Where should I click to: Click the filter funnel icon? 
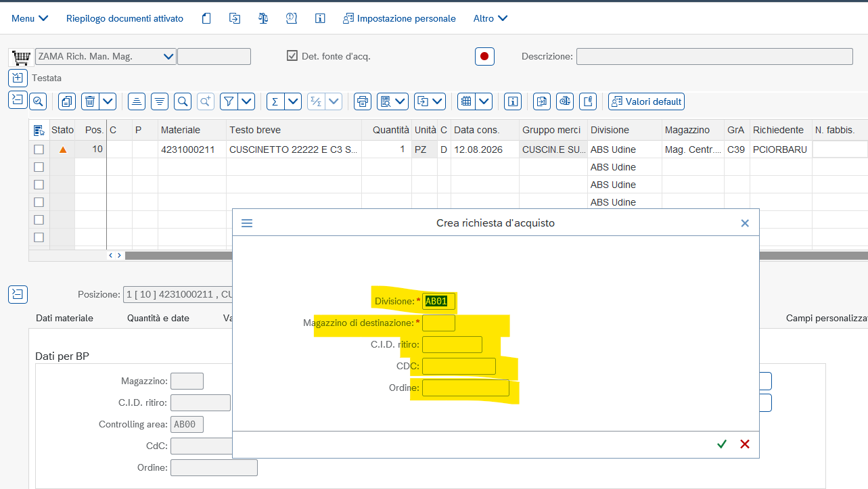[229, 101]
